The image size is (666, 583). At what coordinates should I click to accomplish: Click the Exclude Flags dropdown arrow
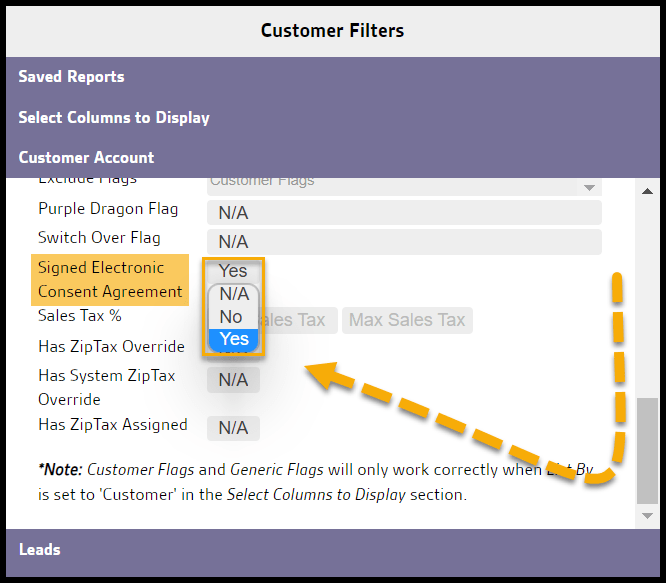pos(588,187)
